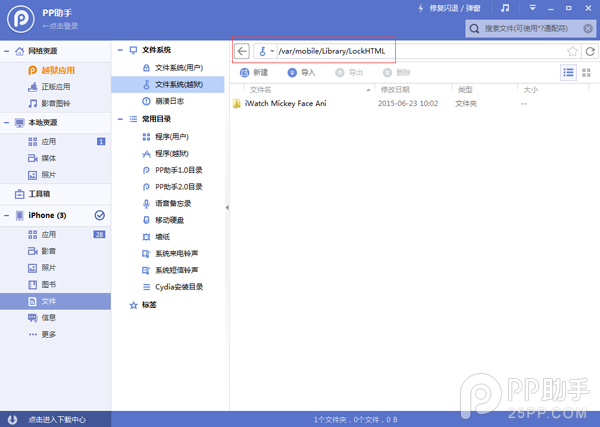
Task: Open Cydia安装目录
Action: [168, 287]
